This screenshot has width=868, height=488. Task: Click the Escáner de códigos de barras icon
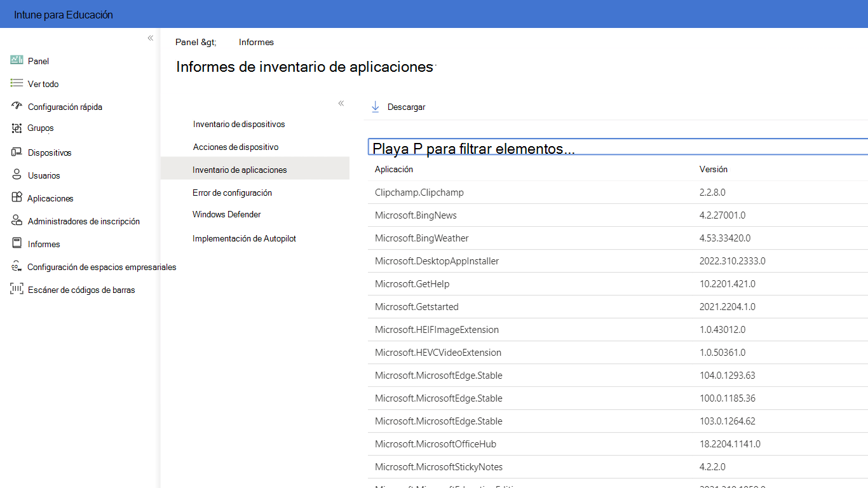tap(17, 289)
